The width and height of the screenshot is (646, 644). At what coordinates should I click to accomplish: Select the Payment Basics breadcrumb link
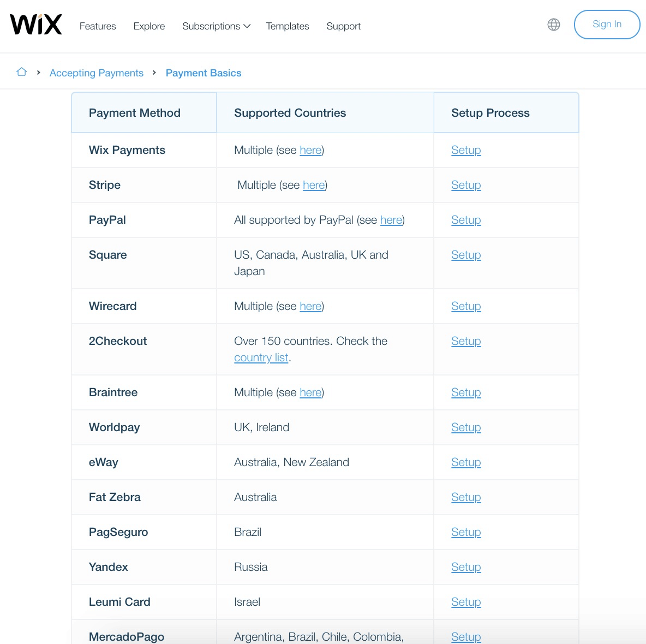204,73
